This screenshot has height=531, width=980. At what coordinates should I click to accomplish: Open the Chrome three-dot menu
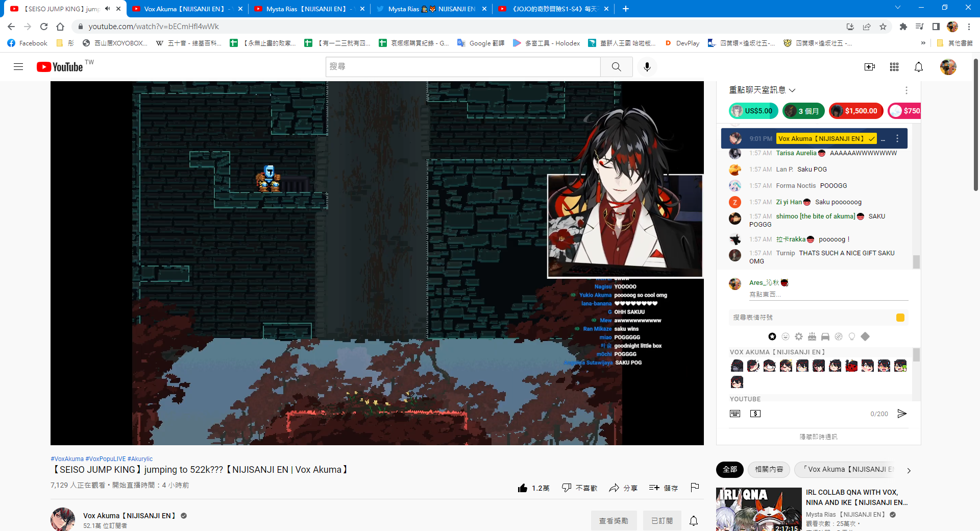[x=969, y=27]
